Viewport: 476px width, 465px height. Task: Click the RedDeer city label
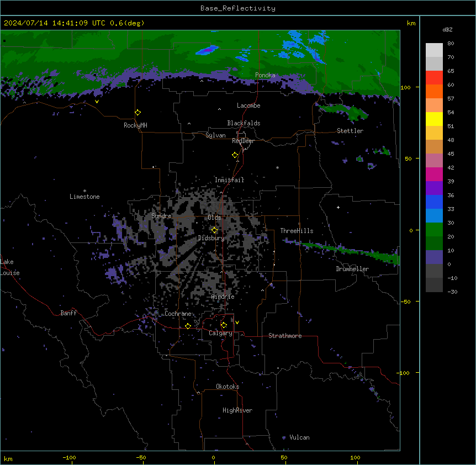(243, 141)
